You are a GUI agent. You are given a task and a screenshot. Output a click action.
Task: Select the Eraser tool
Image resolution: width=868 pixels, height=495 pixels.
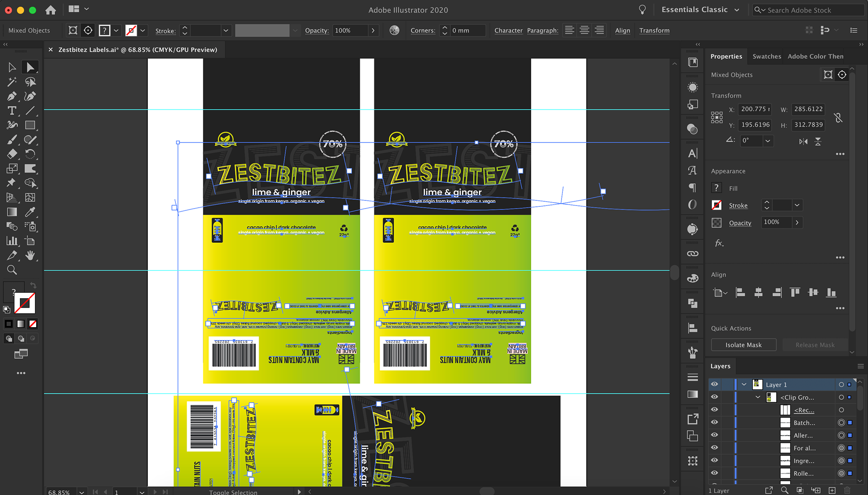(x=12, y=154)
